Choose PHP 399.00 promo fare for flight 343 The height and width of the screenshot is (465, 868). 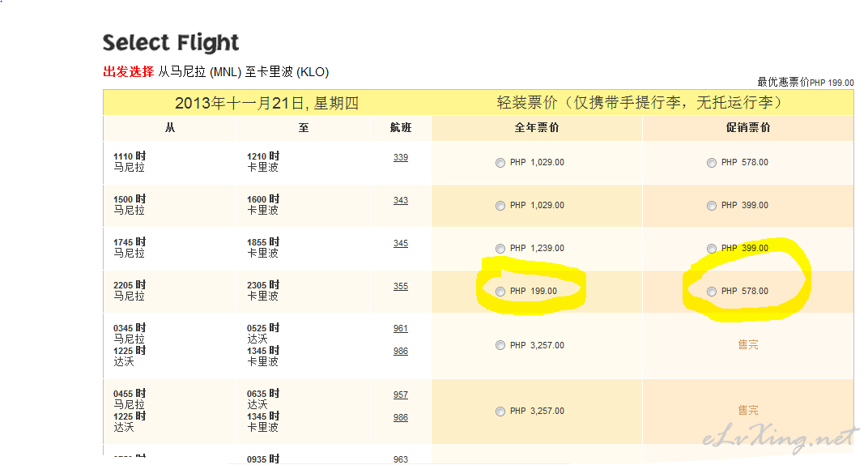click(712, 206)
